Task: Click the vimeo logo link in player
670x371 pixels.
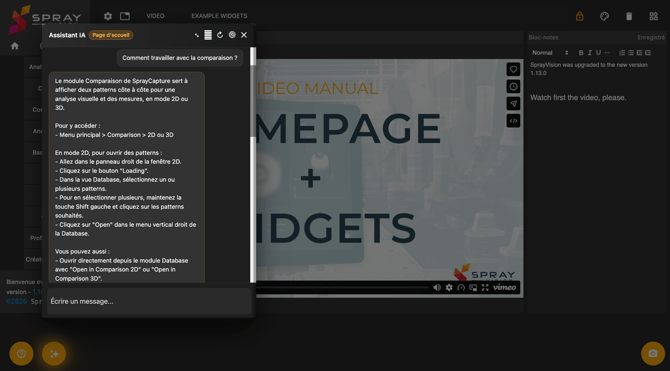Action: (x=505, y=287)
